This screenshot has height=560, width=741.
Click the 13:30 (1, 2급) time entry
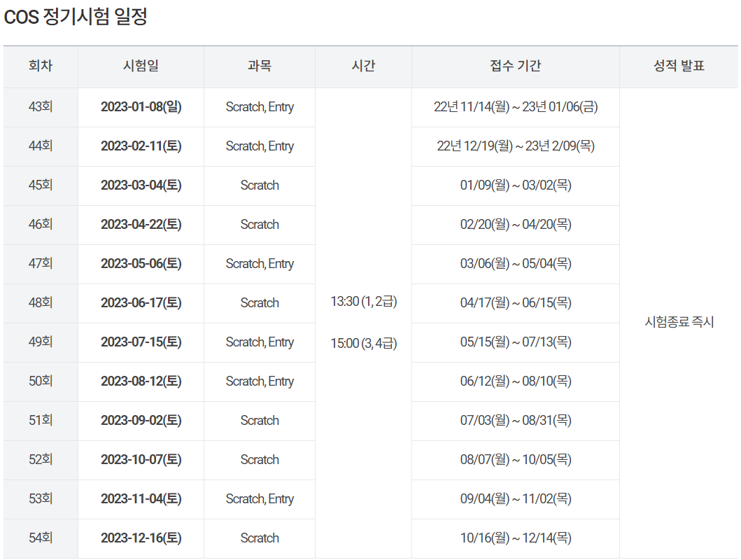pyautogui.click(x=362, y=302)
